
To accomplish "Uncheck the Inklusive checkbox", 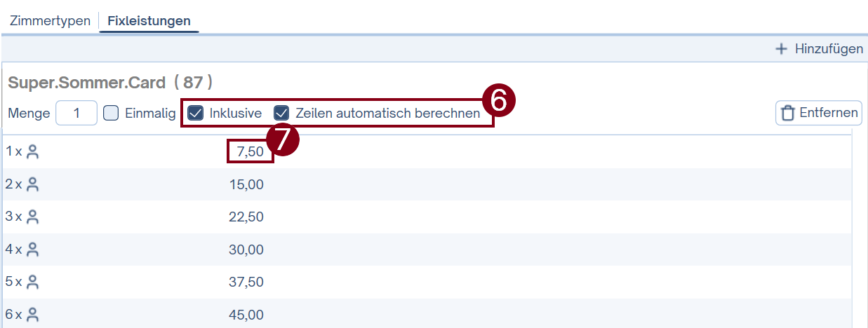I will tap(196, 113).
